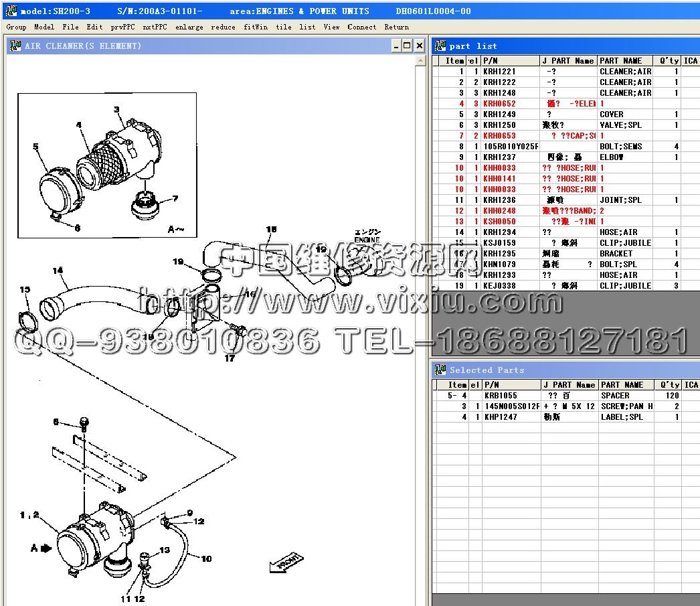Click the P/N column header in part list
Viewport: 700px width, 606px height.
[x=510, y=61]
